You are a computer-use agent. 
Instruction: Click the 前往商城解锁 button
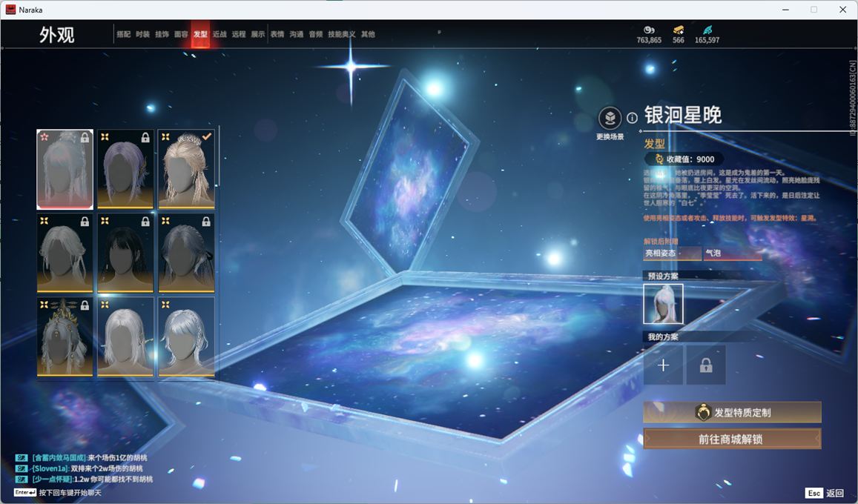pos(732,439)
